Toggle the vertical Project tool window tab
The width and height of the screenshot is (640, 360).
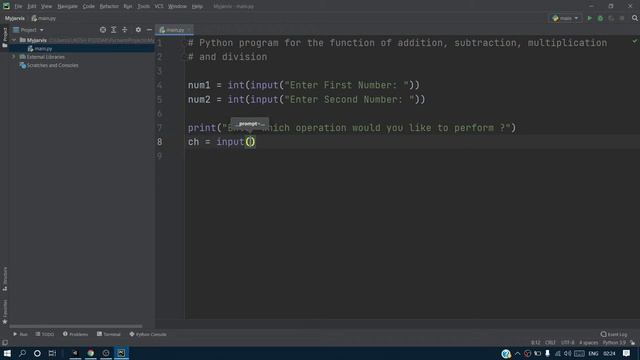click(x=5, y=37)
